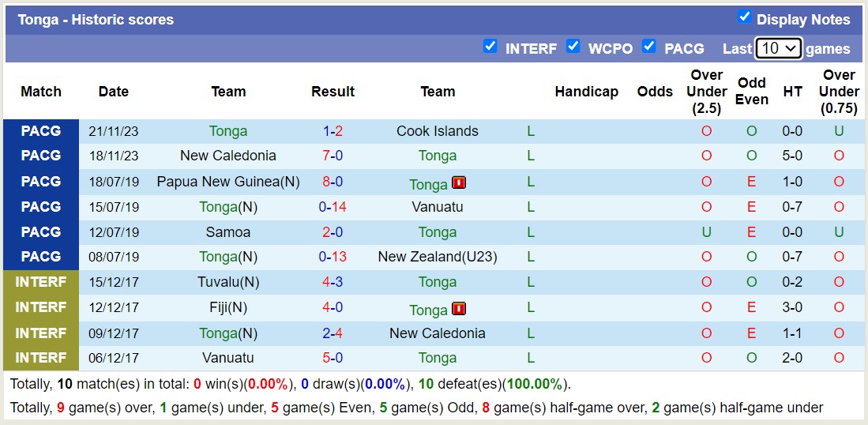This screenshot has height=425, width=868.
Task: Click red card icon in Papua New Guinea row
Action: [459, 182]
